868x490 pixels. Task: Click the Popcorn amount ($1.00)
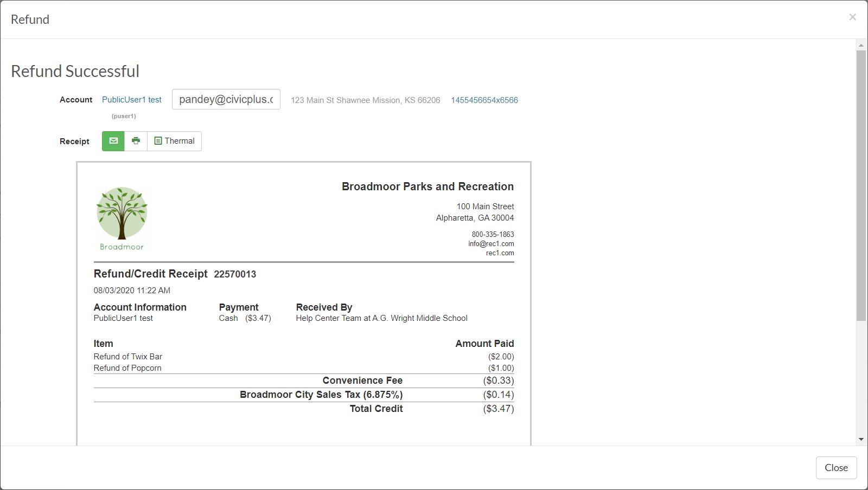pyautogui.click(x=501, y=368)
